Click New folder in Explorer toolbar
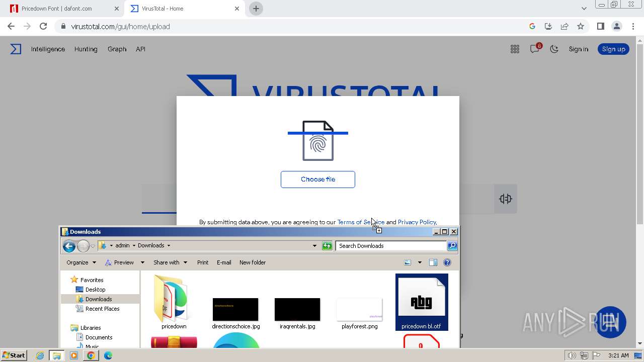The image size is (644, 362). (253, 262)
